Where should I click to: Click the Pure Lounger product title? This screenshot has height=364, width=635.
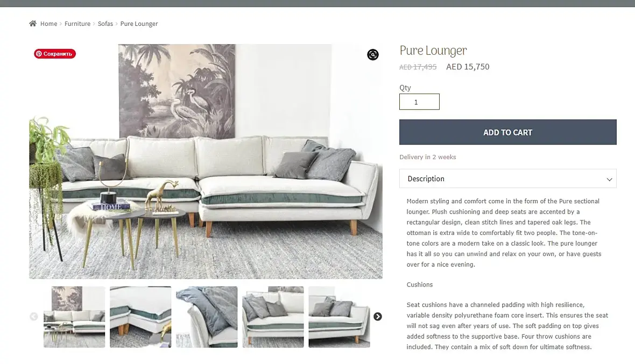[433, 51]
